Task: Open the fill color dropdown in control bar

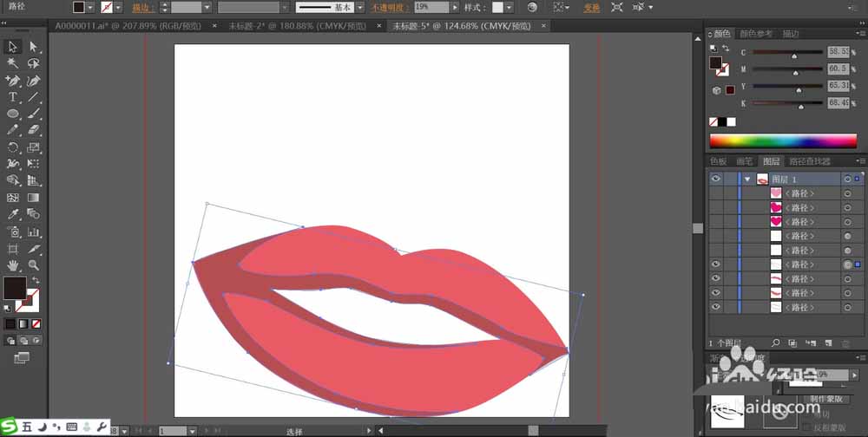Action: [x=93, y=7]
